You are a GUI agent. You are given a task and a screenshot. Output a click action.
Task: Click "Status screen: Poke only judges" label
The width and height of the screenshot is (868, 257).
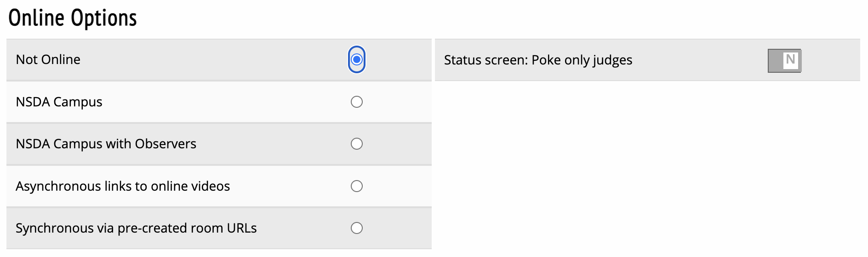pos(538,60)
